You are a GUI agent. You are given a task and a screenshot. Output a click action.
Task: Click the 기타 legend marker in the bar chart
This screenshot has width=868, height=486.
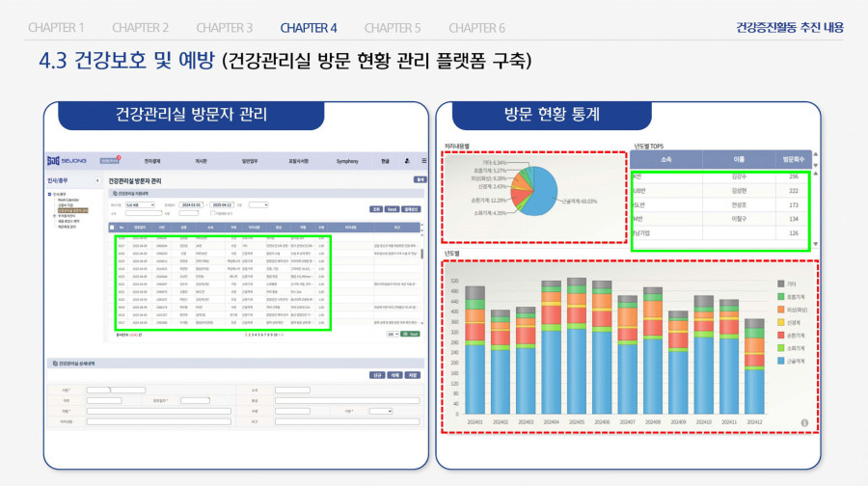(x=781, y=284)
